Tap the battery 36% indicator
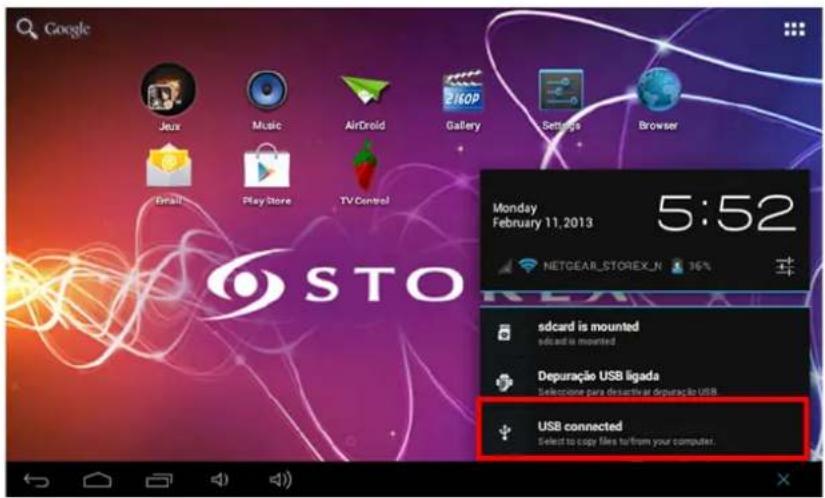This screenshot has width=825, height=498. (x=690, y=266)
